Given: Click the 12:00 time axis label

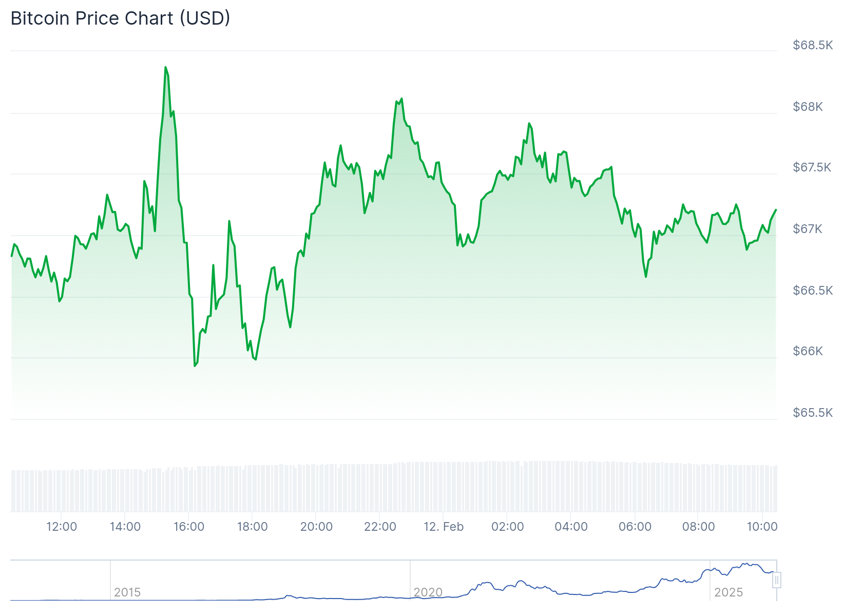Looking at the screenshot, I should (x=62, y=527).
